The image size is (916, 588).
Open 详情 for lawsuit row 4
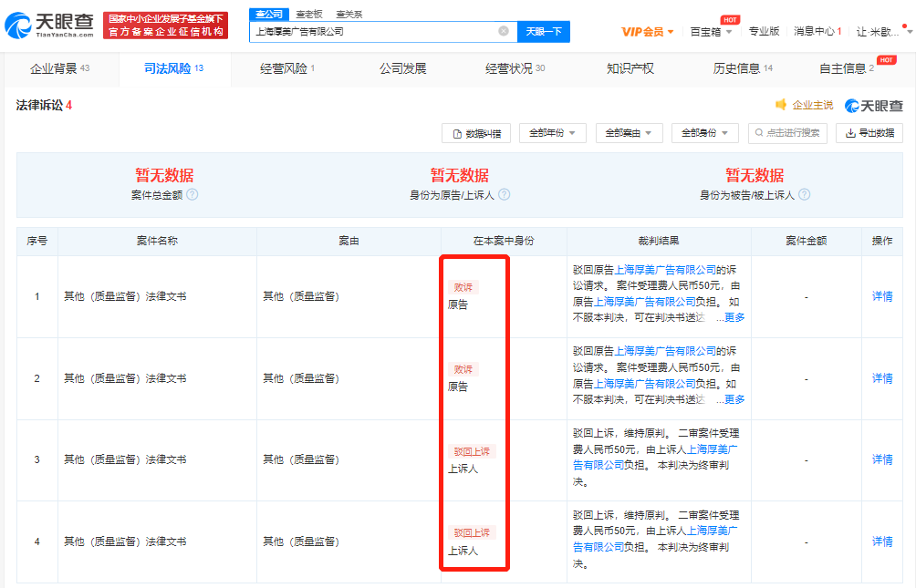coord(882,542)
